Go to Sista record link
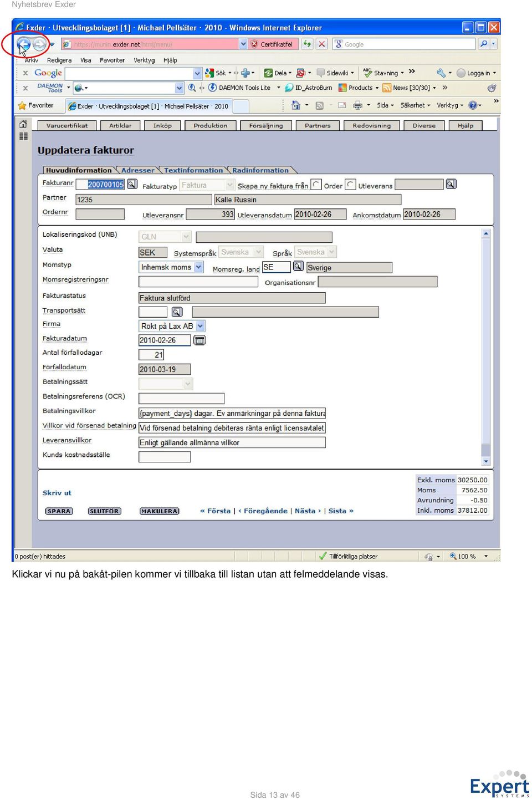This screenshot has width=532, height=800. pos(341,511)
